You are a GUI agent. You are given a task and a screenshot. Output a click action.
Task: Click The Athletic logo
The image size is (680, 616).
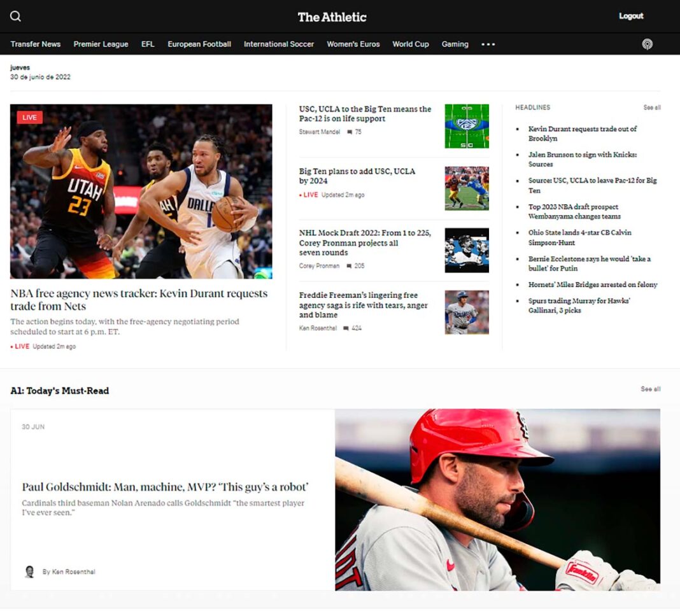332,17
